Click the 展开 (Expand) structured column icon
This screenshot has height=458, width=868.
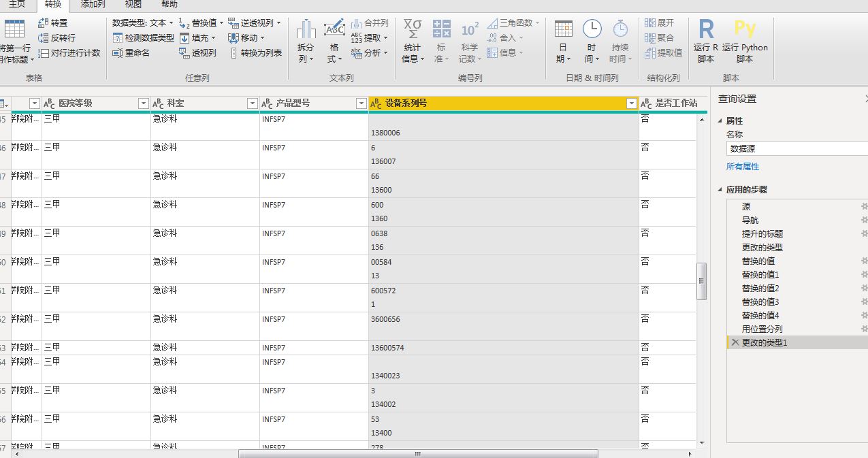[650, 23]
